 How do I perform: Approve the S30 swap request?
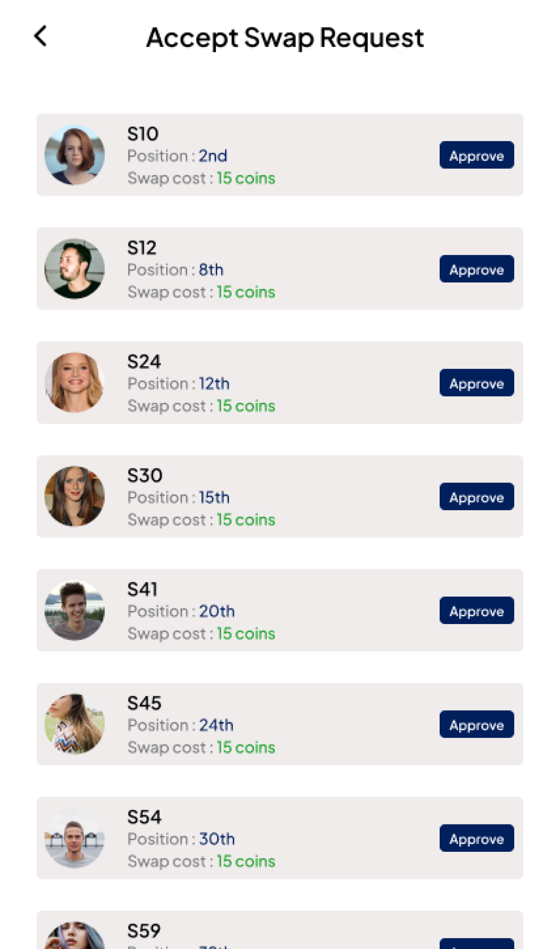point(476,497)
